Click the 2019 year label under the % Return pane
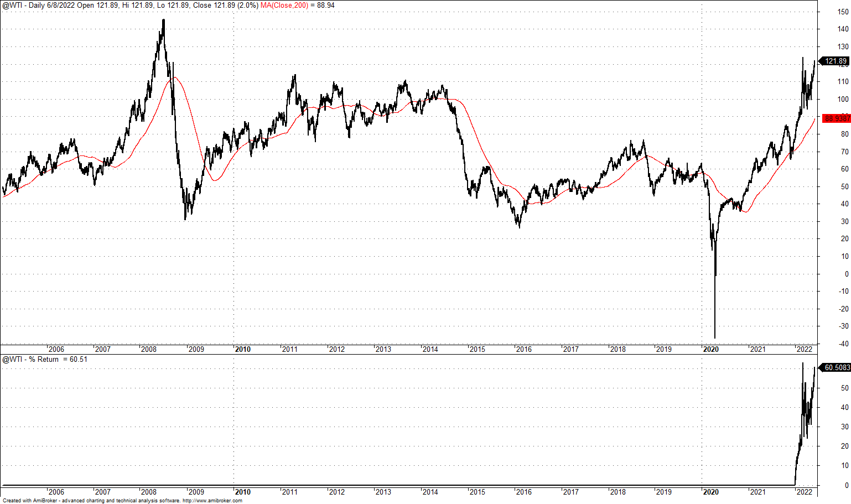 click(x=664, y=492)
